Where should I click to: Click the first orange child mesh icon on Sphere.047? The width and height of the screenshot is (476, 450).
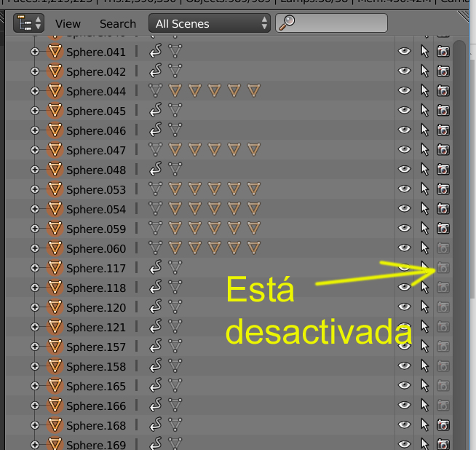175,150
